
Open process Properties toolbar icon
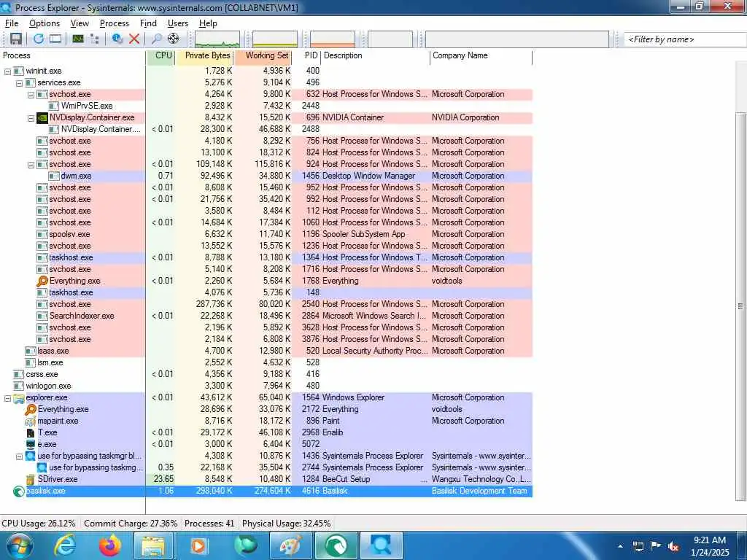tap(117, 39)
